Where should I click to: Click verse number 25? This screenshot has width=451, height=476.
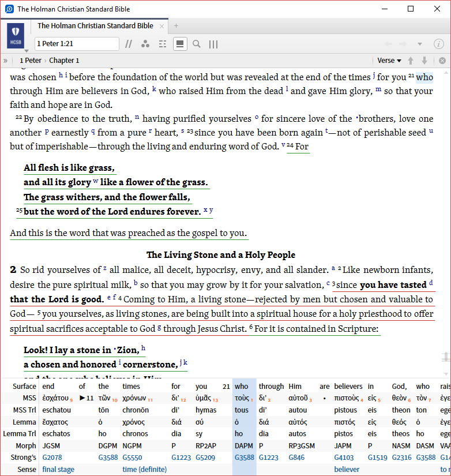(x=20, y=210)
